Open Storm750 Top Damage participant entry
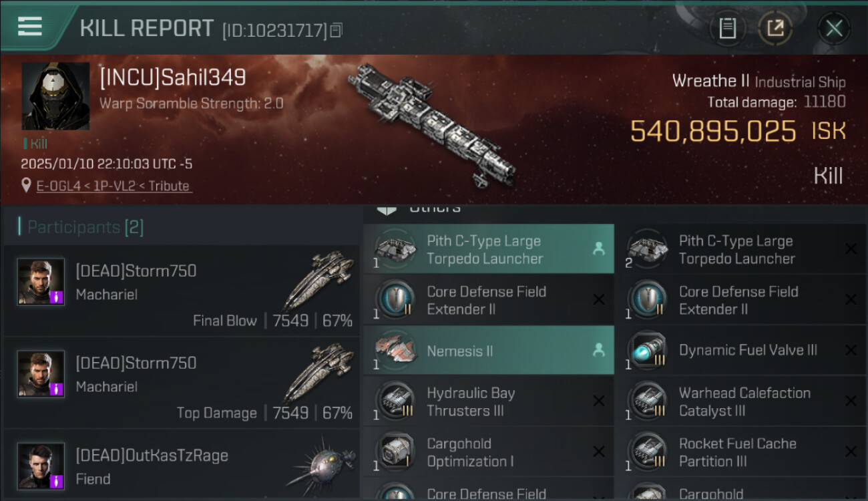Image resolution: width=868 pixels, height=501 pixels. [182, 383]
